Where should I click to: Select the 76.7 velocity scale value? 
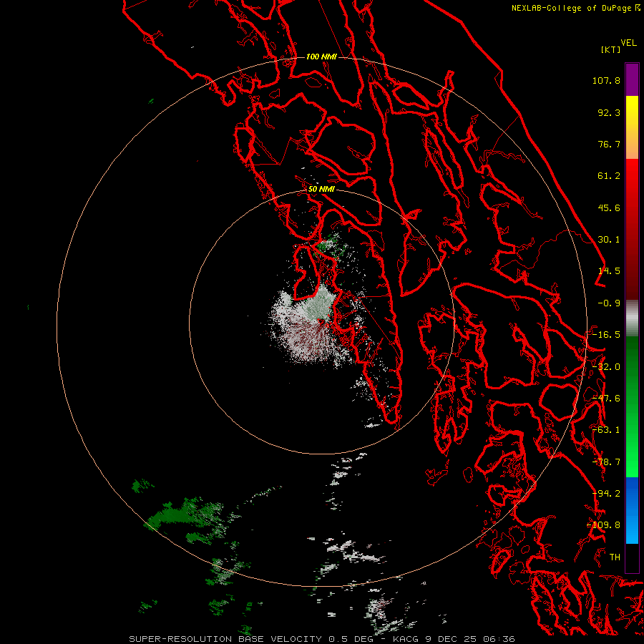[609, 144]
